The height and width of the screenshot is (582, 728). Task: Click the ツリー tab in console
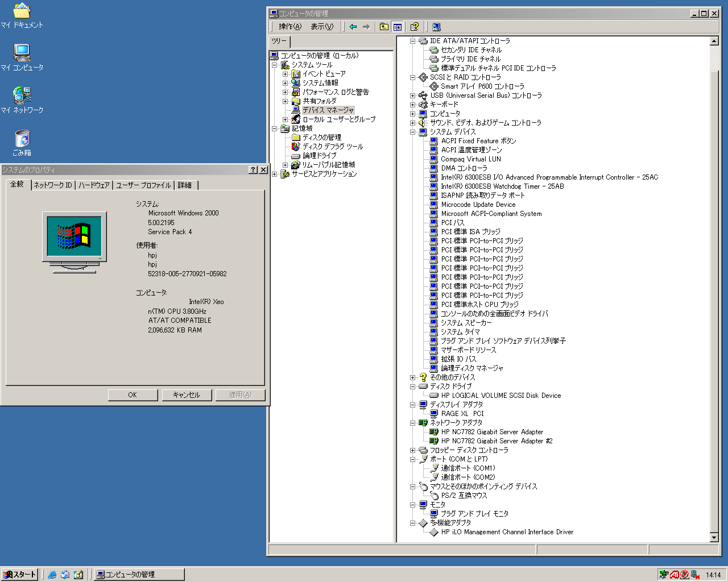click(279, 41)
